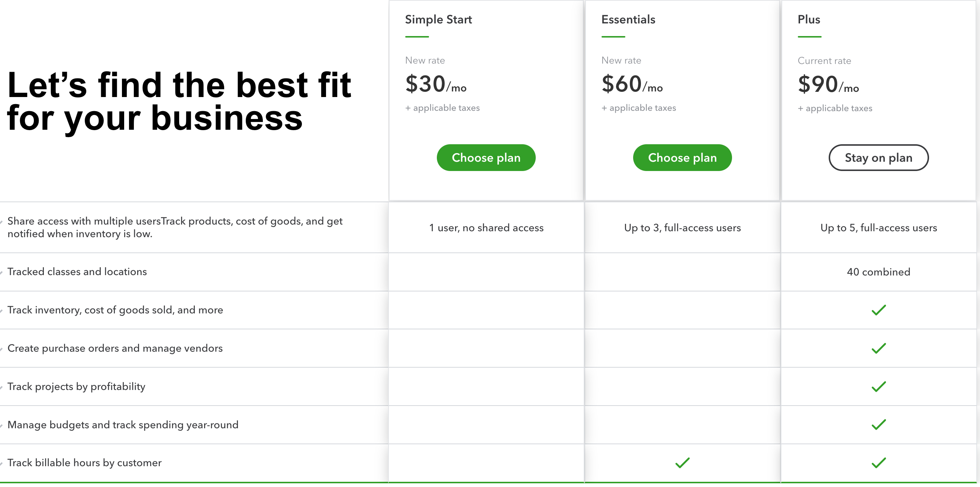Click the Plus checkmark for project profitability

pos(879,387)
